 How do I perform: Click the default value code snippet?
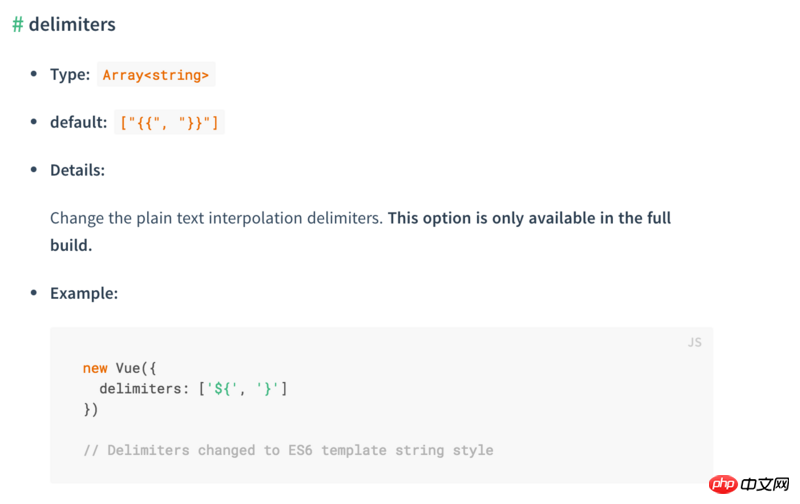169,122
